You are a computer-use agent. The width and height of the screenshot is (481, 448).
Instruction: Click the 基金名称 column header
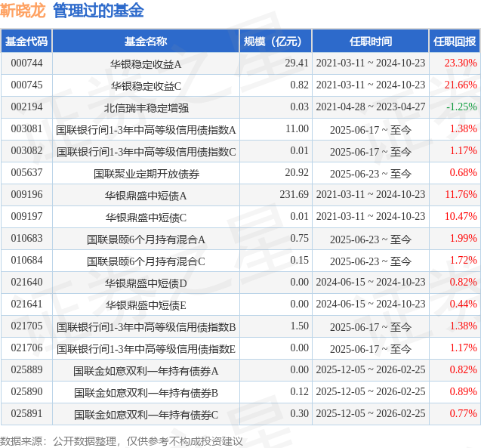[146, 42]
